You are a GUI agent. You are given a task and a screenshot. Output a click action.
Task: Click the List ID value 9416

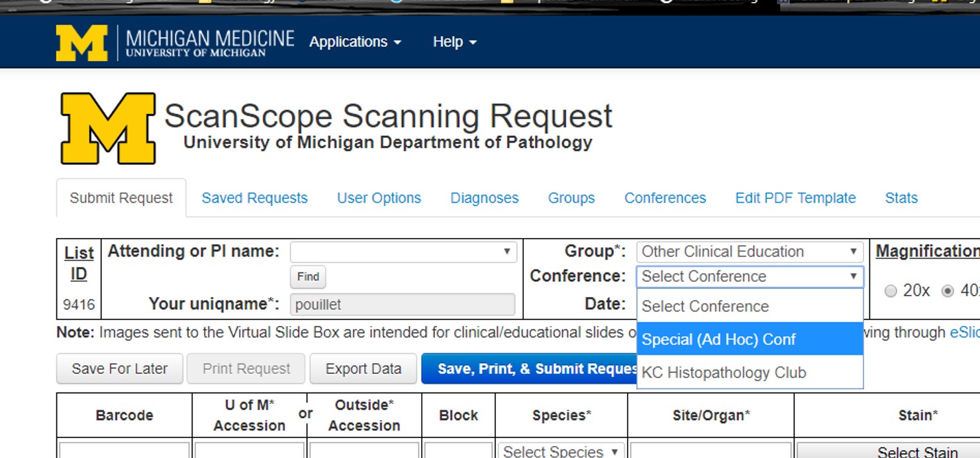[x=79, y=305]
